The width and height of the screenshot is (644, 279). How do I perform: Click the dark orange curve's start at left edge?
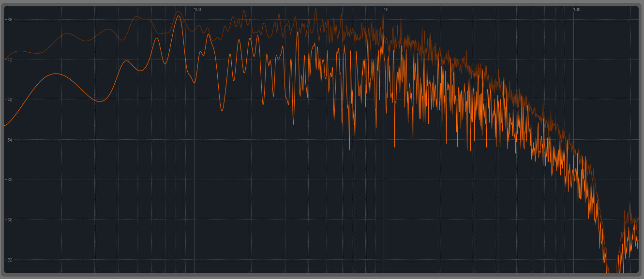(x=5, y=59)
